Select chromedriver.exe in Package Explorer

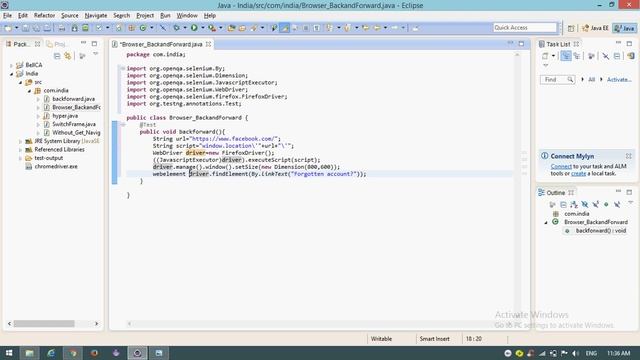pos(56,167)
